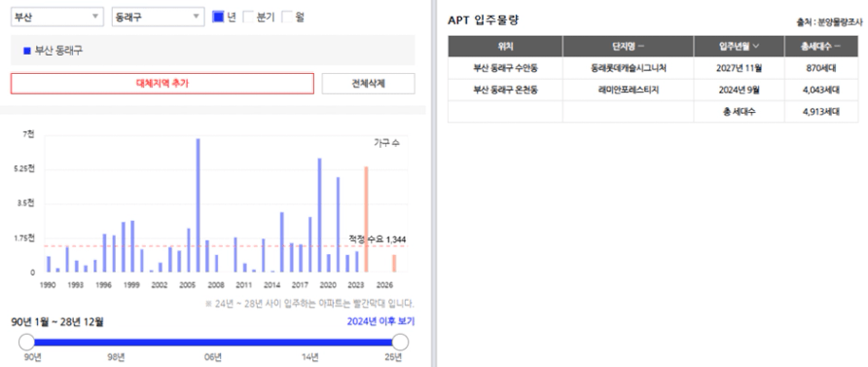Click the 위치 column header
The width and height of the screenshot is (868, 367).
[x=505, y=47]
